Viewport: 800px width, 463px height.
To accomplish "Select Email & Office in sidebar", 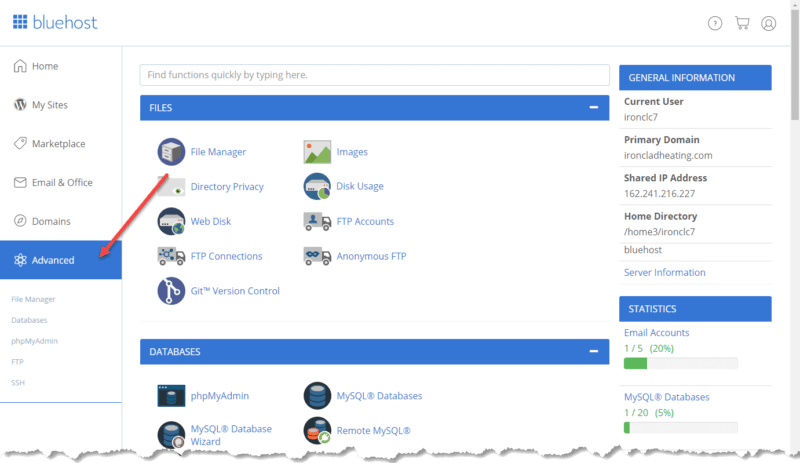I will click(62, 182).
